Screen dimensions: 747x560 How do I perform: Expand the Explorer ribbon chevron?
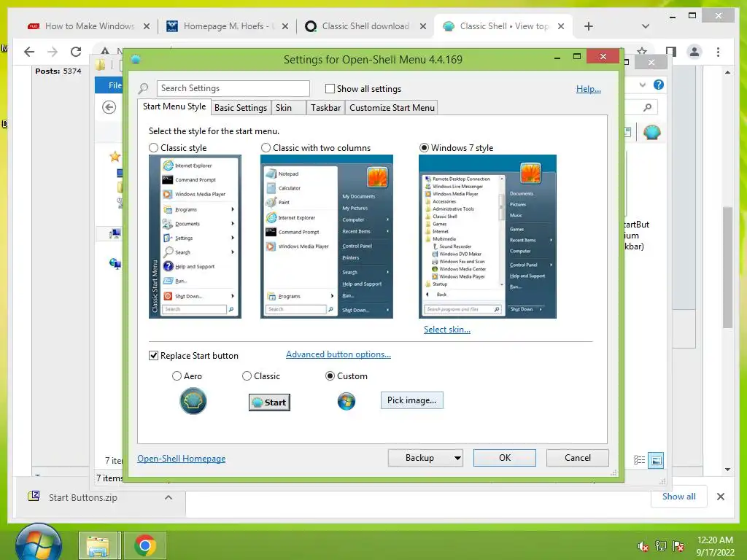click(642, 85)
